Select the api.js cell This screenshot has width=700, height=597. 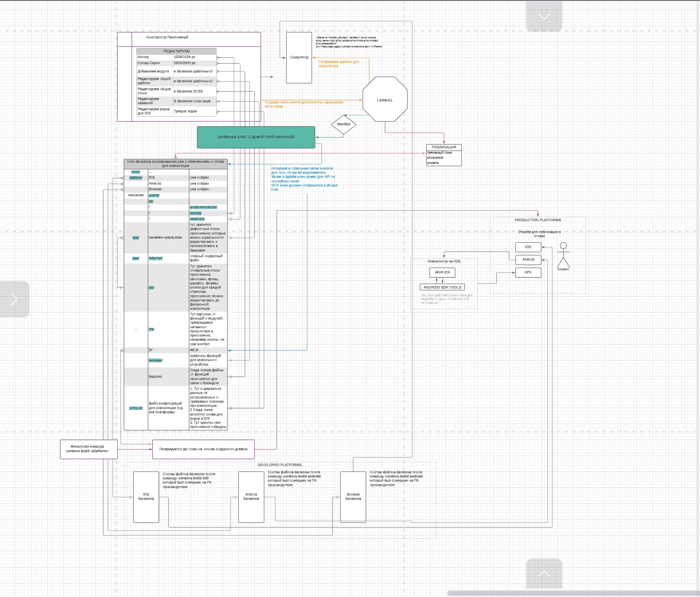tap(208, 350)
